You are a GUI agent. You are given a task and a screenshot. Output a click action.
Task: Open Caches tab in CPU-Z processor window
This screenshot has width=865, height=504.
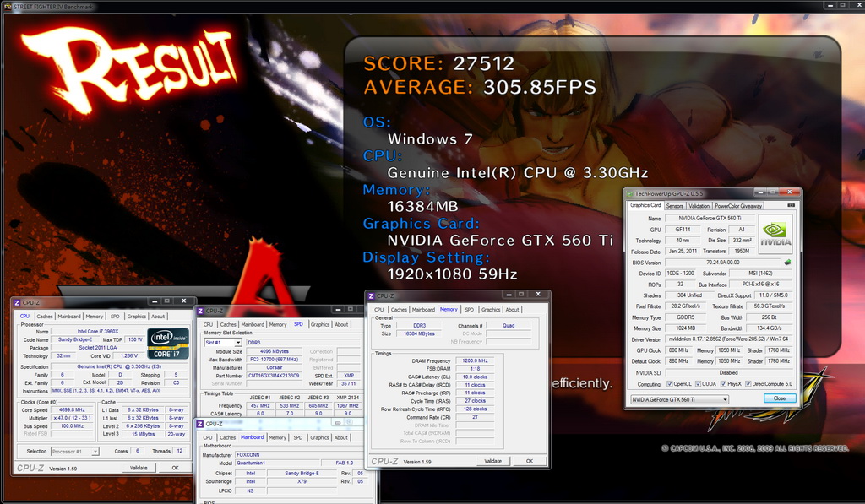tap(45, 317)
